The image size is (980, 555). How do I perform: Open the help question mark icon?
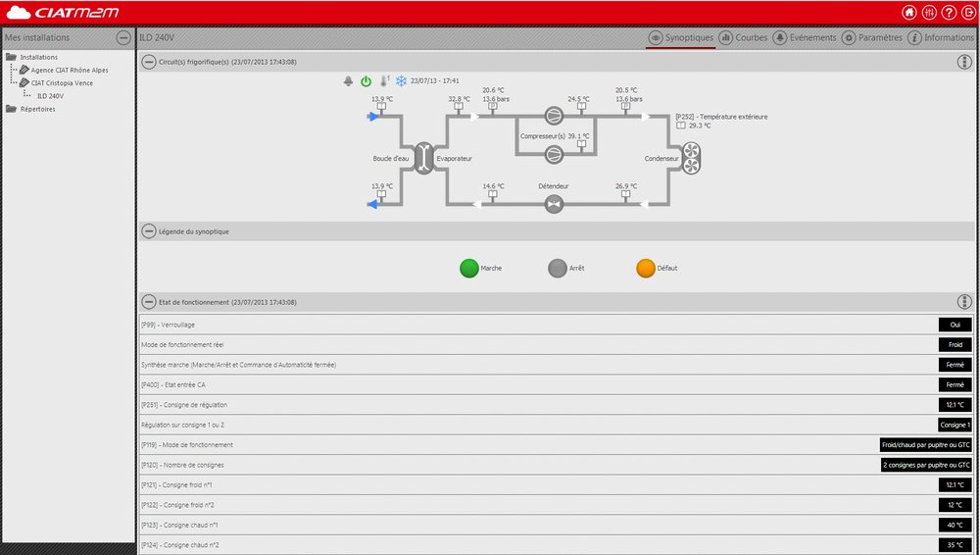[949, 13]
